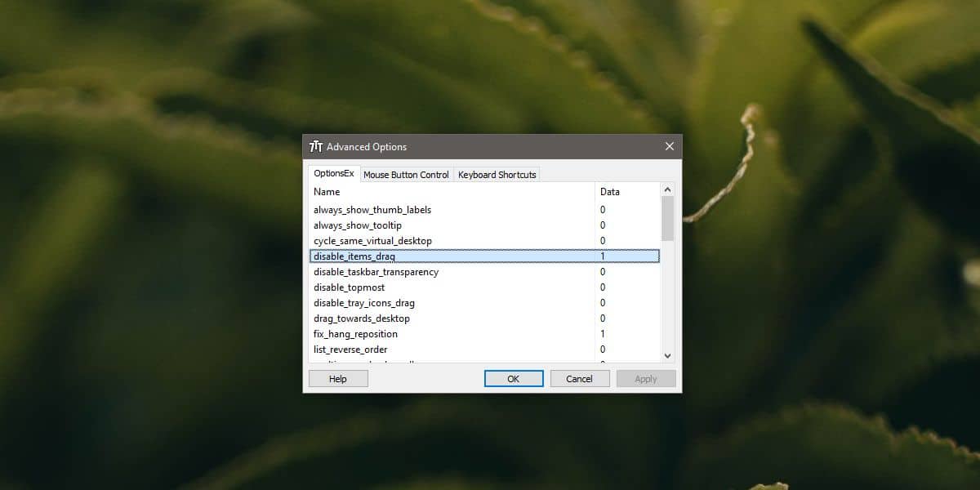980x490 pixels.
Task: Click the list scroll up arrow
Action: (x=667, y=189)
